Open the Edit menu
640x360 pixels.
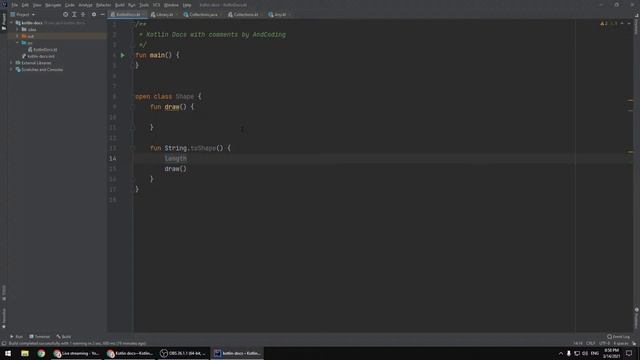click(x=25, y=5)
